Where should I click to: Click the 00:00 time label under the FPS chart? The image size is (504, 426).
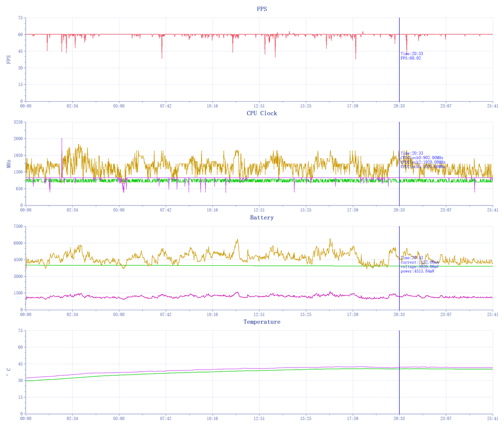click(26, 106)
